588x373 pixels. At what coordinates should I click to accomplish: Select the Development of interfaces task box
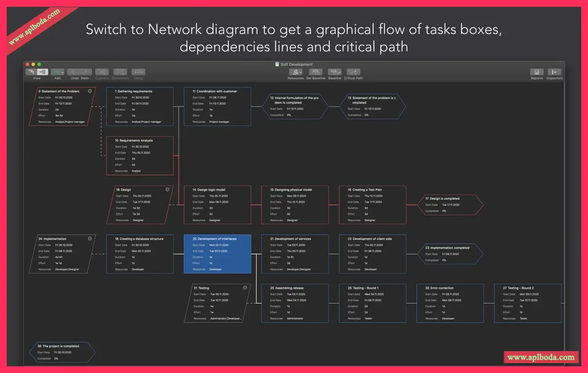point(217,254)
